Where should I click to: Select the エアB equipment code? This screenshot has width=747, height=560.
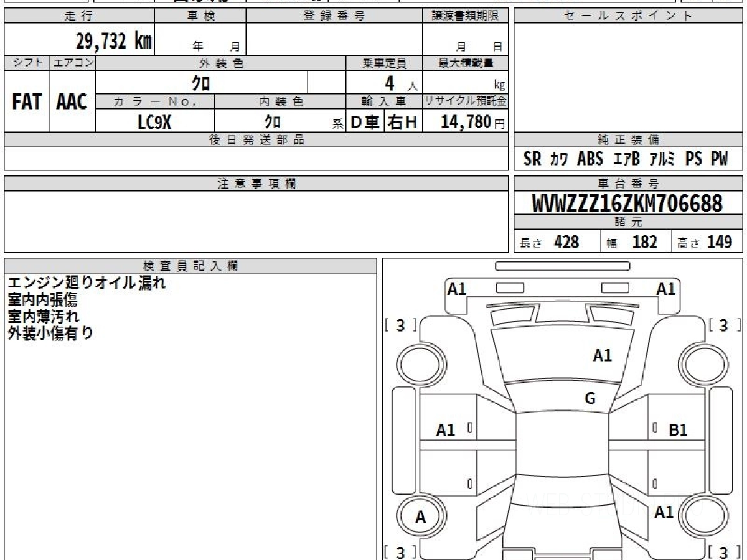coord(627,159)
